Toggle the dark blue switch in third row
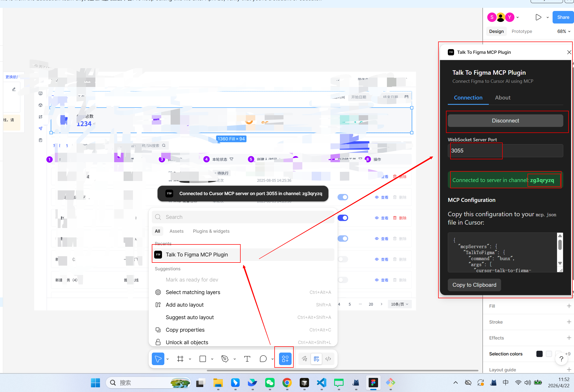 [343, 218]
